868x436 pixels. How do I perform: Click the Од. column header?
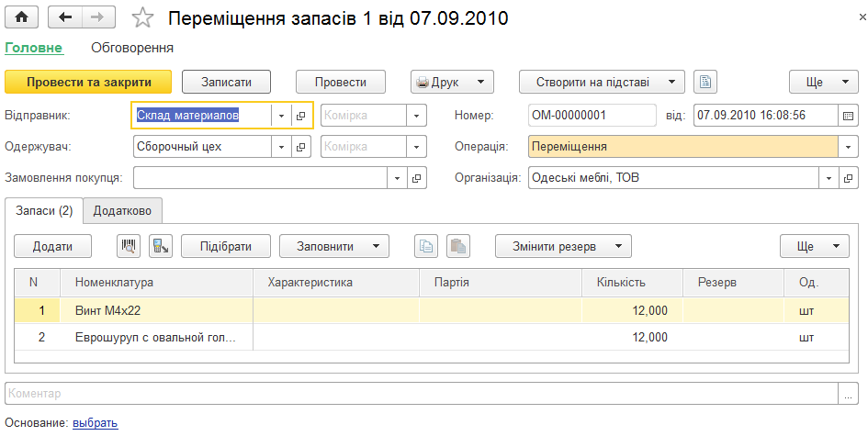tap(817, 282)
